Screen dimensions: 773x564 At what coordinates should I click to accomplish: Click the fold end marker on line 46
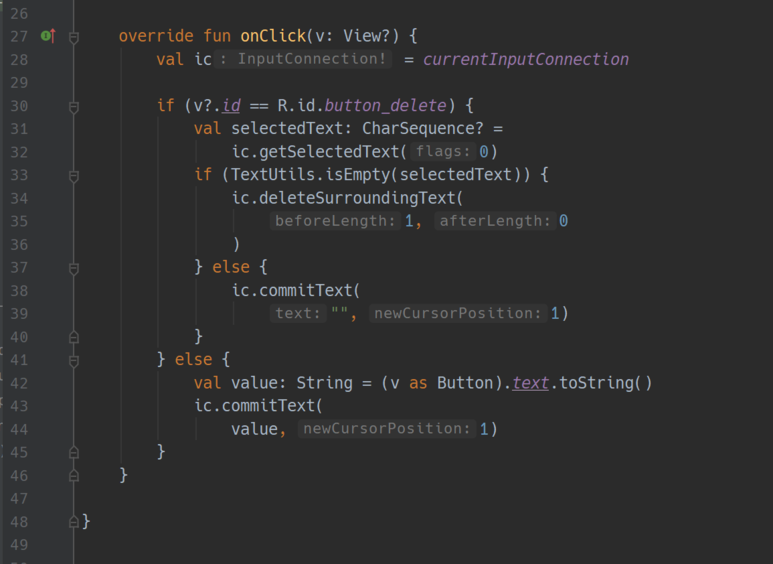coord(74,476)
